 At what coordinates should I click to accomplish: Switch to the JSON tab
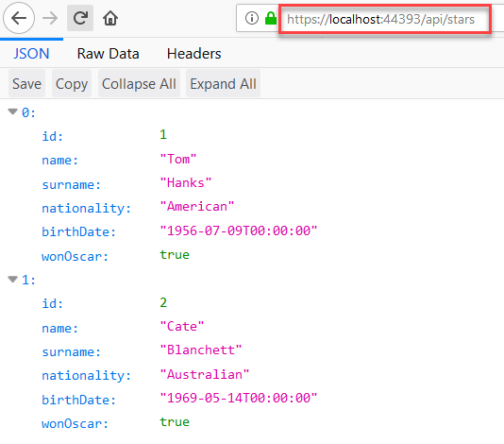[x=31, y=54]
